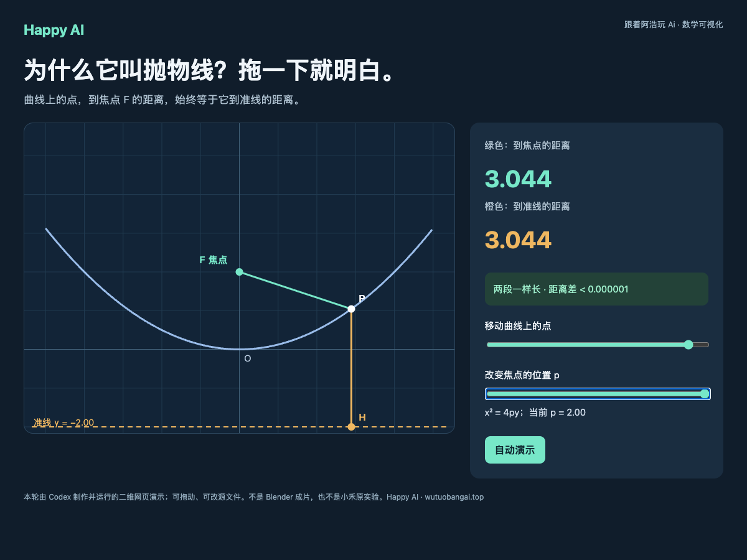Click the Happy AI logo text
This screenshot has height=560, width=747.
tap(54, 30)
